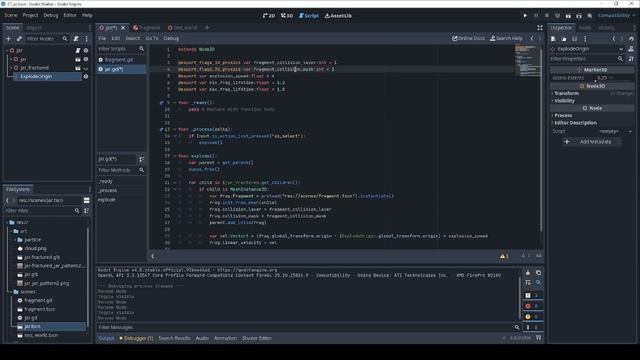The height and width of the screenshot is (360, 640).
Task: Open the Debugger bottom panel
Action: click(136, 338)
